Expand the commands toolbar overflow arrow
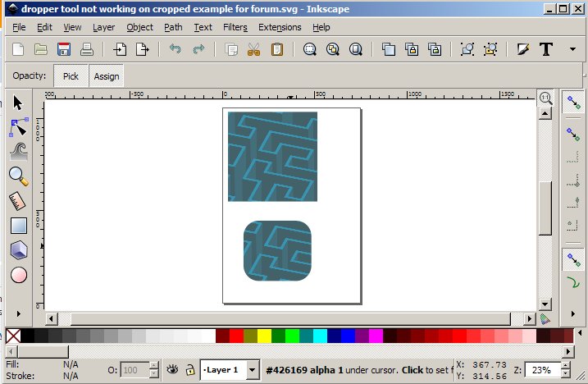Screen dimensions: 588x384 pyautogui.click(x=572, y=49)
